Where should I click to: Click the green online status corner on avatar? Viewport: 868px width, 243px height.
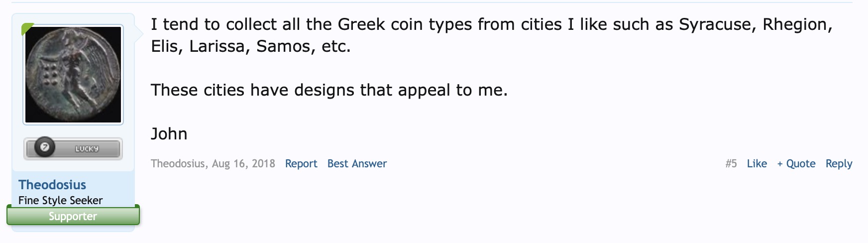tap(27, 29)
